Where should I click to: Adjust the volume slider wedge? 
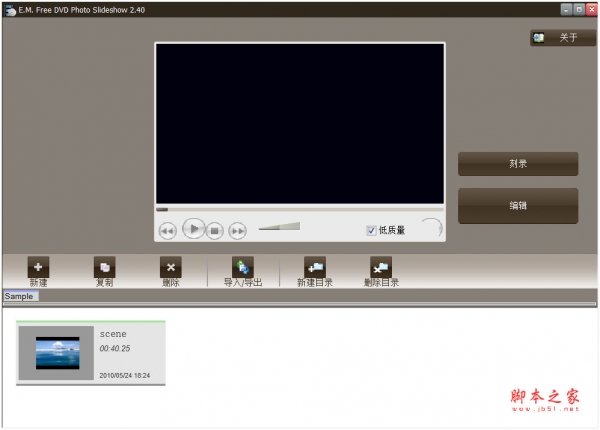[279, 226]
